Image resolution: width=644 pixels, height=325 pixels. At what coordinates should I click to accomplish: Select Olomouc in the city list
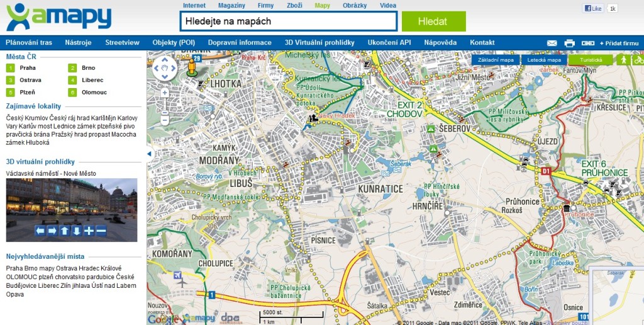[94, 93]
